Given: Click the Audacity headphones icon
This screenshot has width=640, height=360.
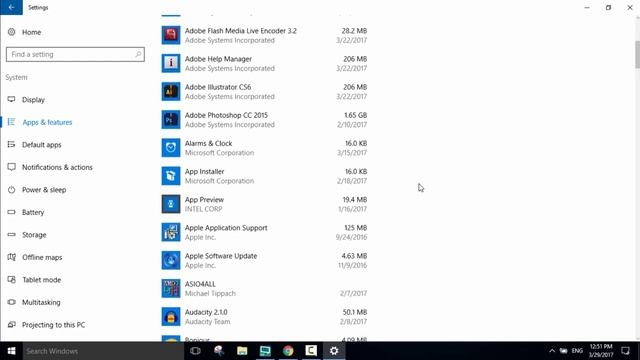Looking at the screenshot, I should [171, 317].
